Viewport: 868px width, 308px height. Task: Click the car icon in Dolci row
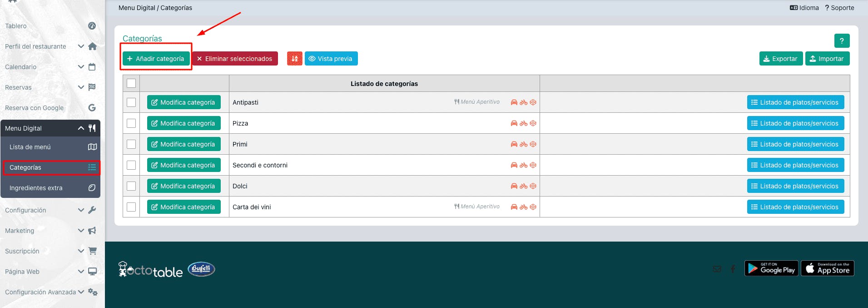click(x=514, y=186)
